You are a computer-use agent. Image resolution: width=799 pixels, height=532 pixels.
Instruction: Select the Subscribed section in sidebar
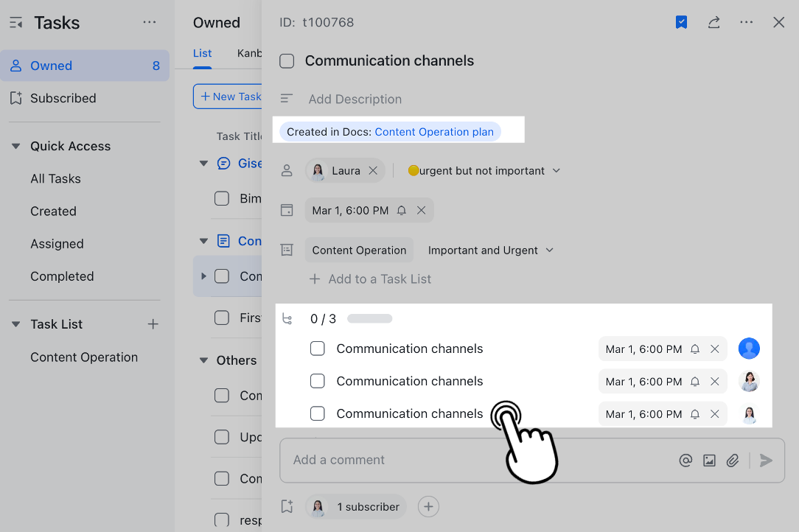pos(63,98)
